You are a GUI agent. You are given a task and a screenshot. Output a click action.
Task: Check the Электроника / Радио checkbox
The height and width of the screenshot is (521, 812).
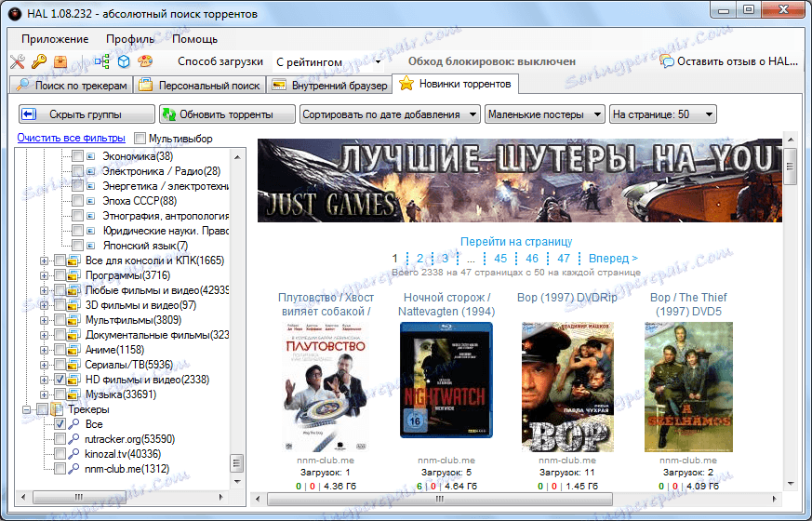tap(77, 171)
